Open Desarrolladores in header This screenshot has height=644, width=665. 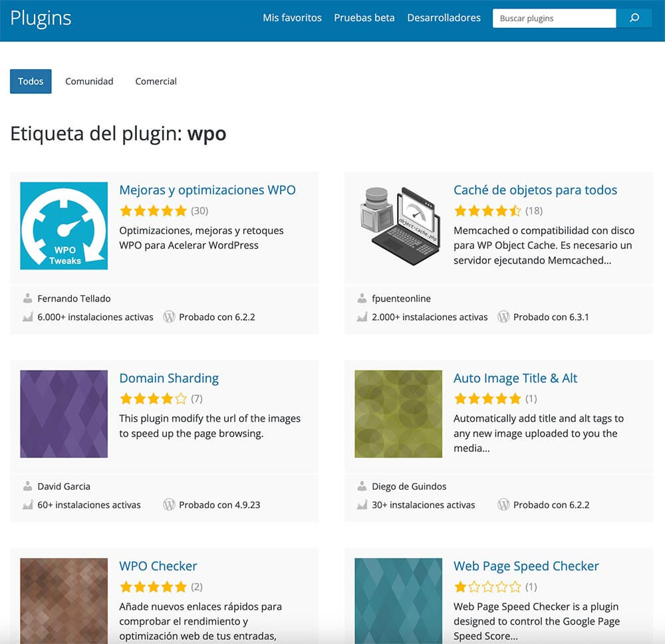point(444,18)
